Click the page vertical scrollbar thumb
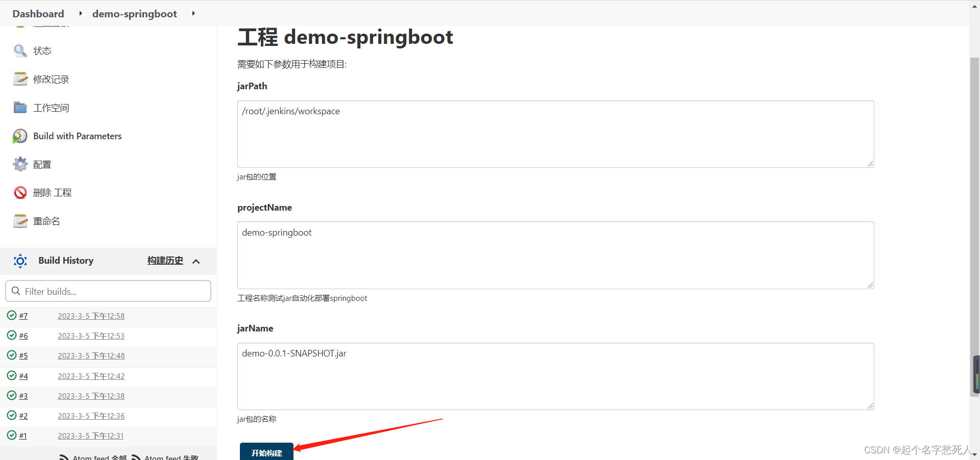 pyautogui.click(x=974, y=227)
